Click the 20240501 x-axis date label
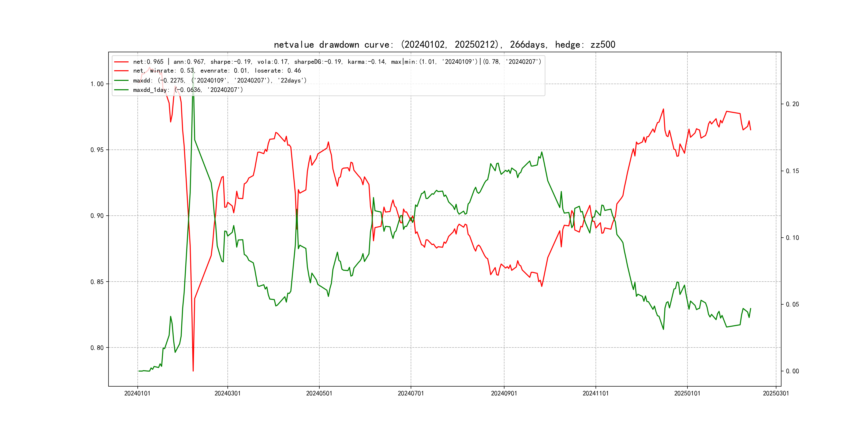Image resolution: width=868 pixels, height=434 pixels. click(319, 394)
